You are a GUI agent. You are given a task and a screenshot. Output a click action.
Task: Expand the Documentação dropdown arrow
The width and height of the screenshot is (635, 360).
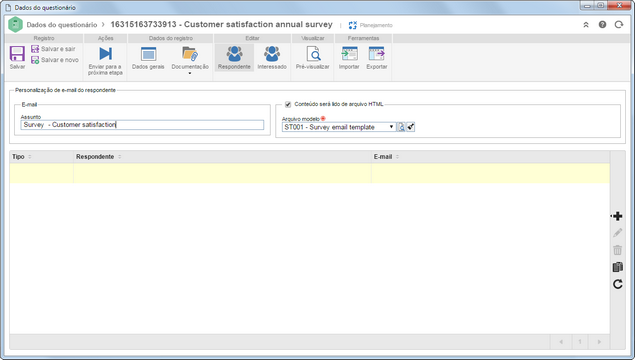pyautogui.click(x=190, y=73)
